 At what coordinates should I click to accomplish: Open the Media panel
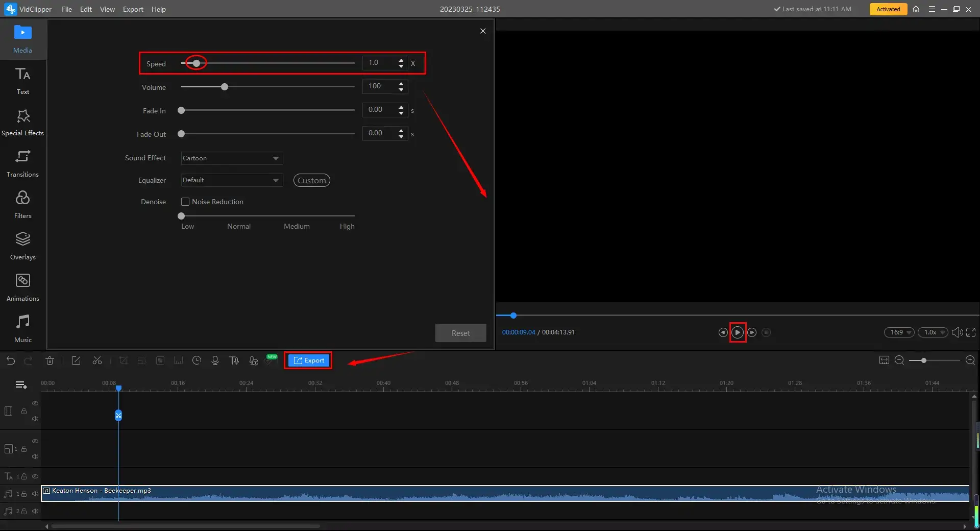[22, 39]
